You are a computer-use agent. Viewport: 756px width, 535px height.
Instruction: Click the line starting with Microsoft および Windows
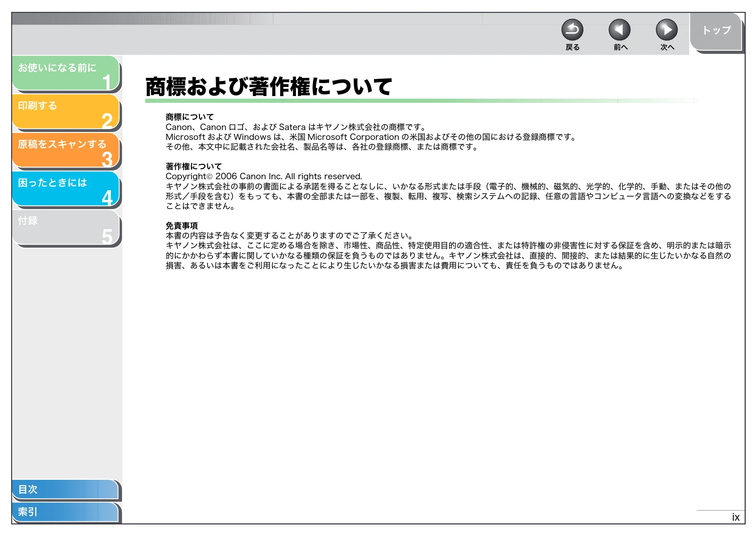371,137
